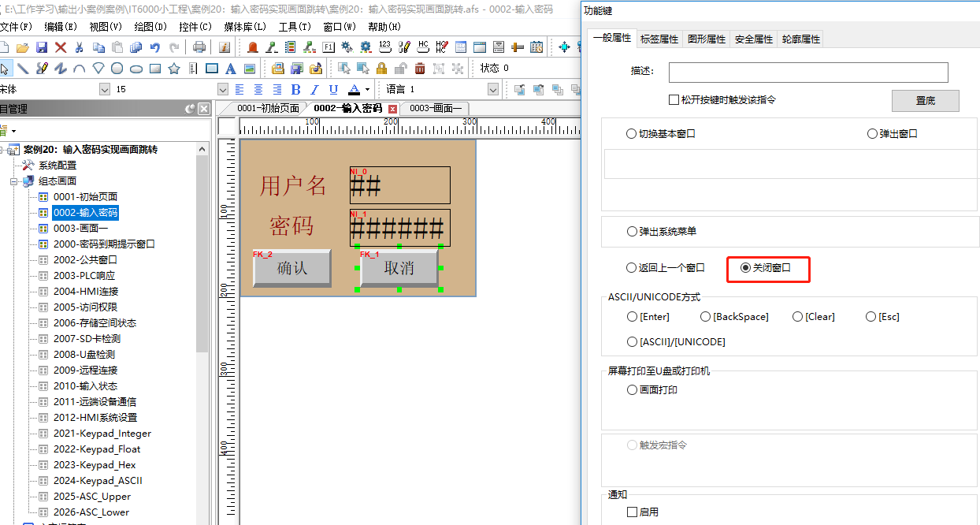The image size is (980, 525).
Task: Open 2000-密码到期提示窗口 in the tree
Action: click(104, 244)
